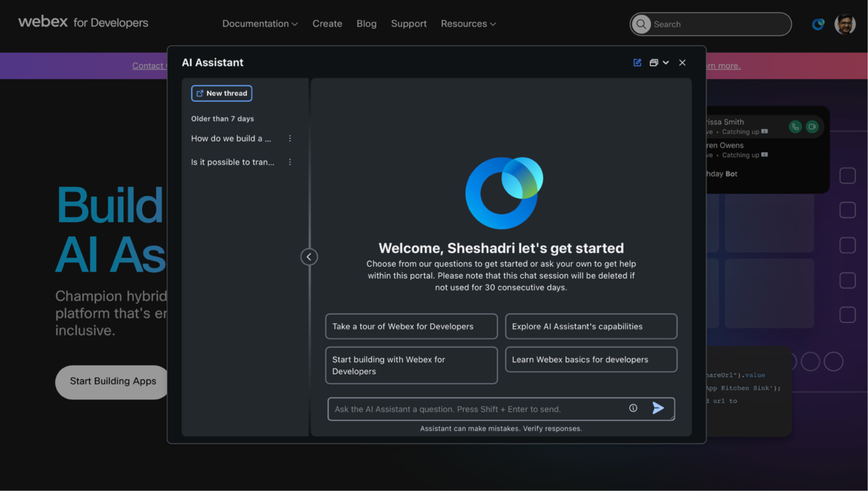
Task: Open options menu for 'Is it possible to tran...' thread
Action: pos(290,162)
